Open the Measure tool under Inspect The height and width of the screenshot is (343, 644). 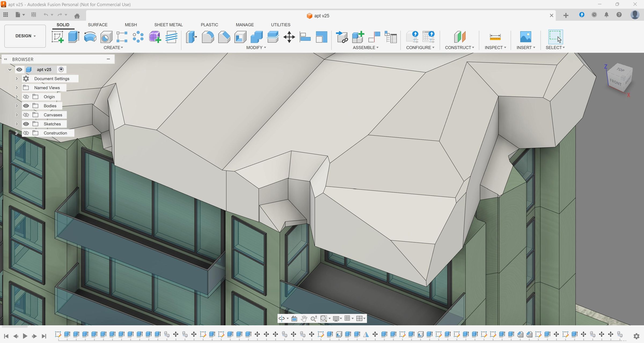coord(495,37)
